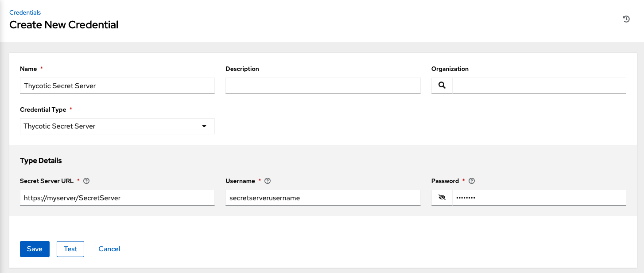Open help tooltip for Password field
644x273 pixels.
click(471, 181)
